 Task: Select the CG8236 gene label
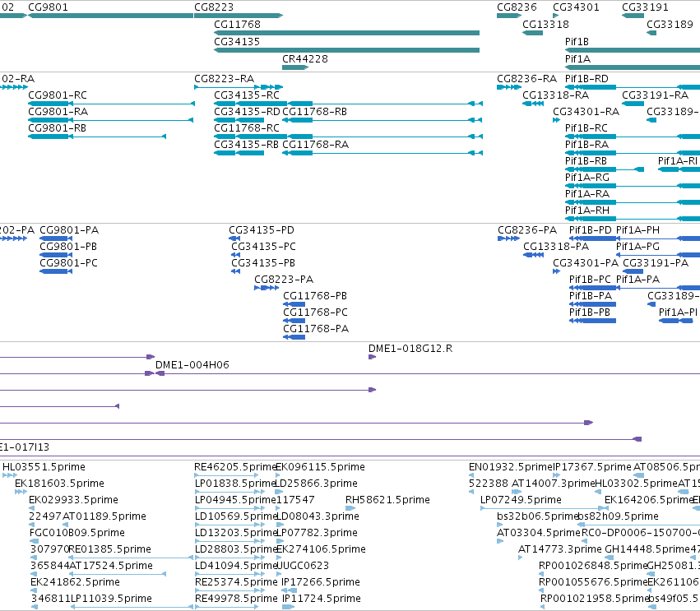(x=517, y=7)
